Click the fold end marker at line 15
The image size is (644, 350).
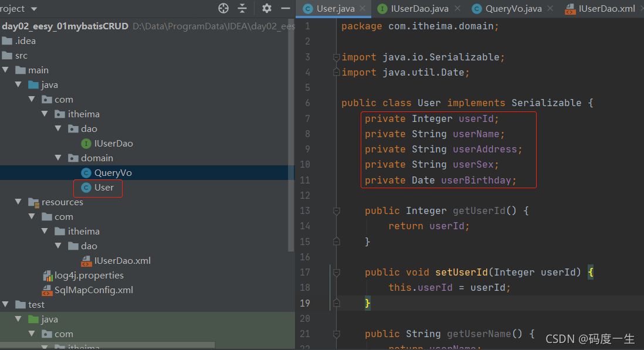click(x=337, y=242)
